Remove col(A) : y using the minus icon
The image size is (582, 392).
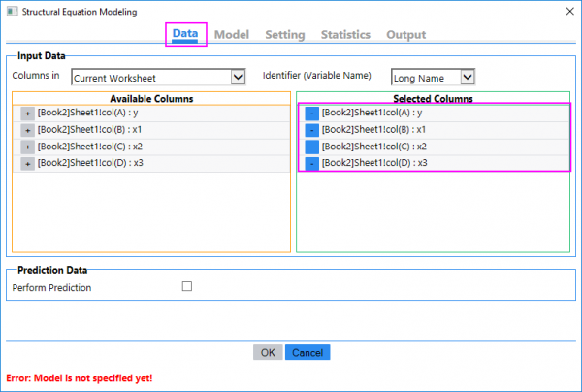pyautogui.click(x=311, y=114)
